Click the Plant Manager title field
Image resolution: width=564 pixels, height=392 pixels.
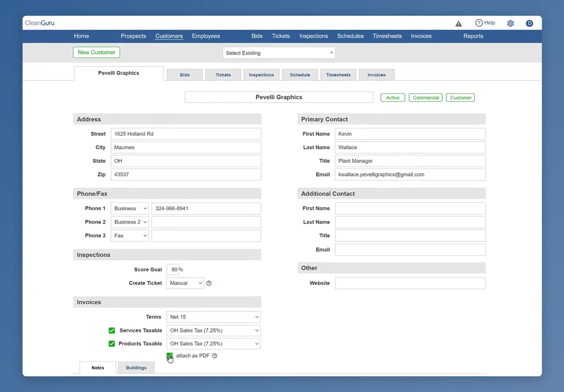(x=410, y=161)
